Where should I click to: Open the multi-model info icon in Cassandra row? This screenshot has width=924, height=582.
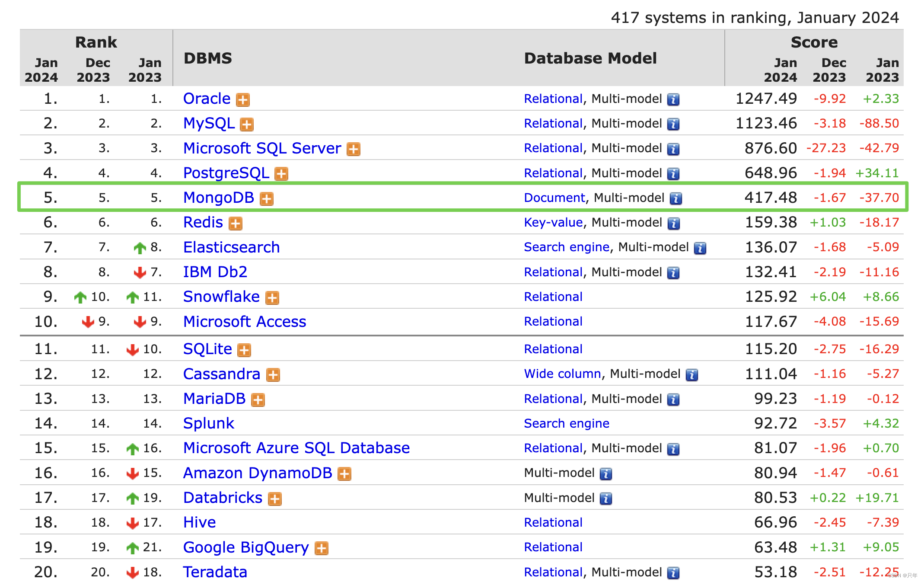(692, 375)
